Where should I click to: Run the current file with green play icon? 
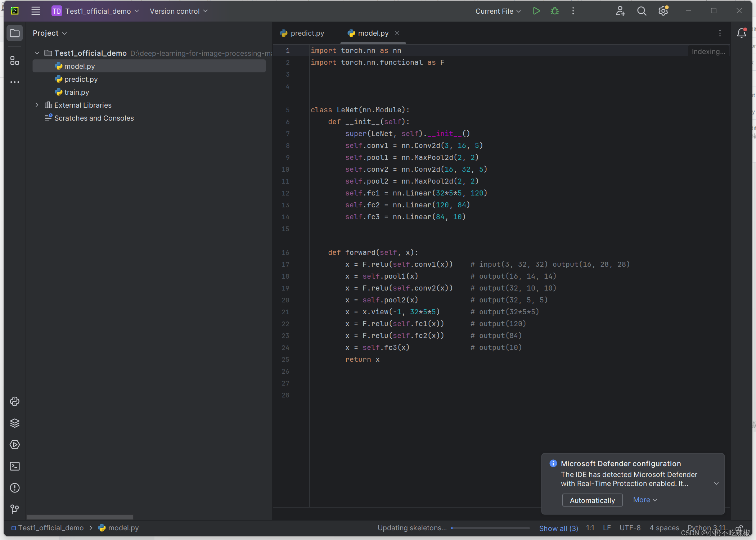click(x=536, y=11)
